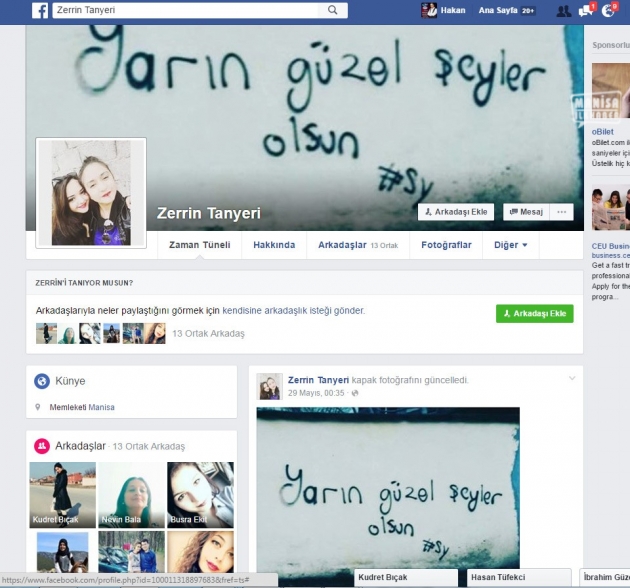Viewport: 630px width, 588px height.
Task: Click the 13 Ortak Arkadaş text
Action: tap(208, 334)
